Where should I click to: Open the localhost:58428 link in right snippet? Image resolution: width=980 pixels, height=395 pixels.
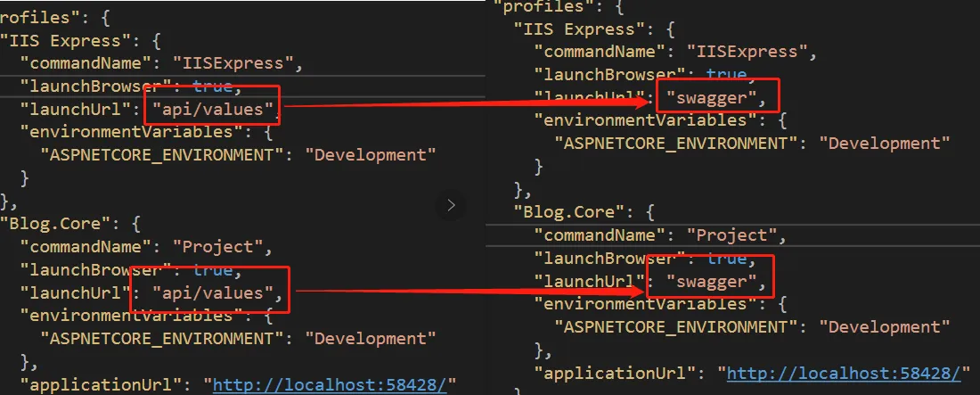click(844, 374)
